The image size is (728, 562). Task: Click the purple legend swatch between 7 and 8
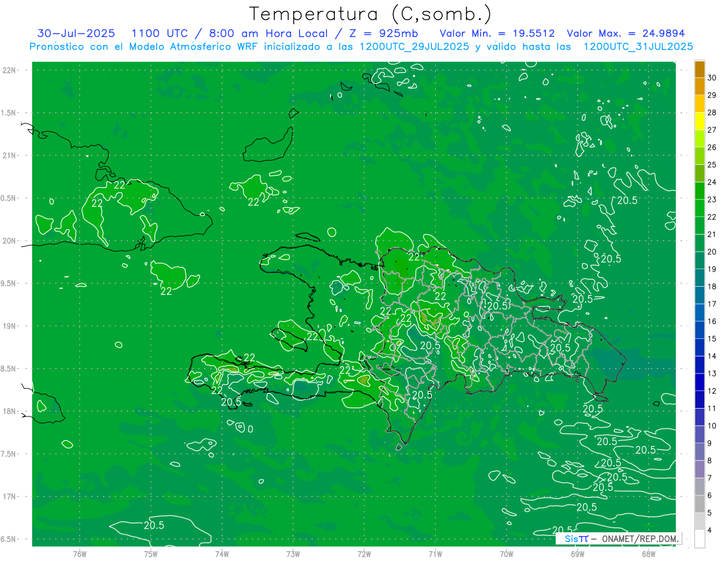(x=699, y=469)
